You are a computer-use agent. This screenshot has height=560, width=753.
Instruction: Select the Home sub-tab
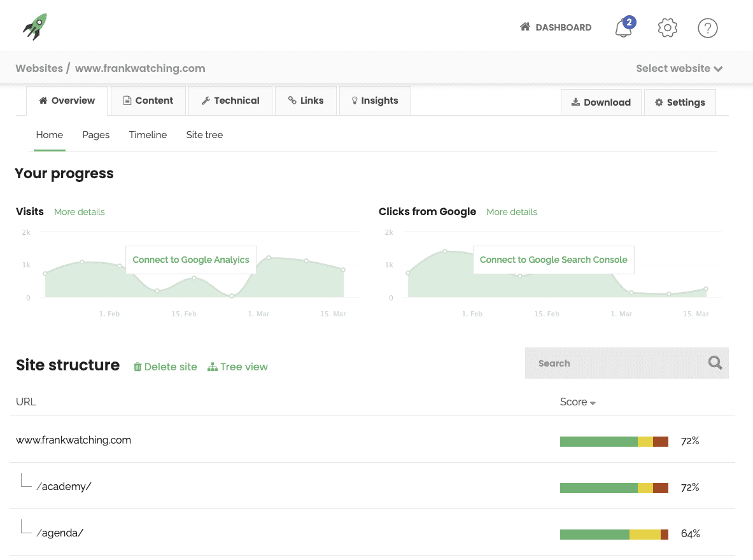click(x=50, y=135)
